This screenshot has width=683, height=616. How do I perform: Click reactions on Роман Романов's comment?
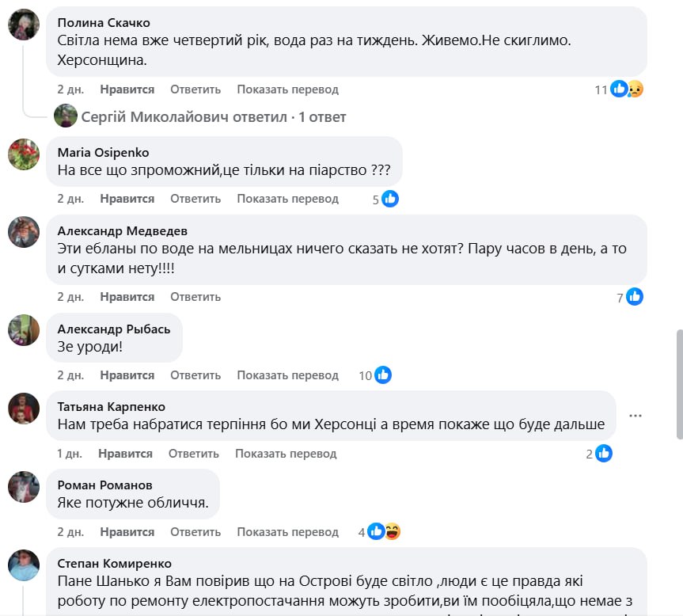(x=384, y=532)
